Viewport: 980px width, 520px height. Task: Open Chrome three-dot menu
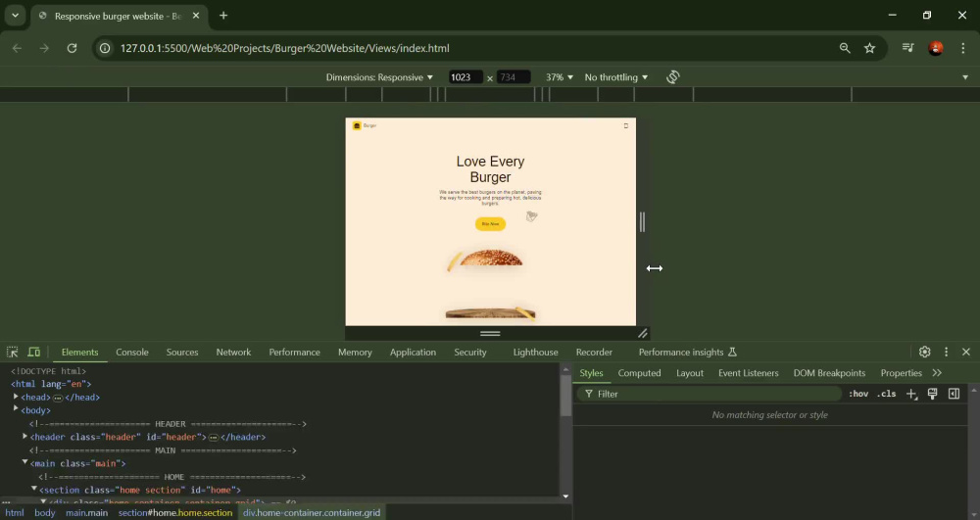click(963, 48)
